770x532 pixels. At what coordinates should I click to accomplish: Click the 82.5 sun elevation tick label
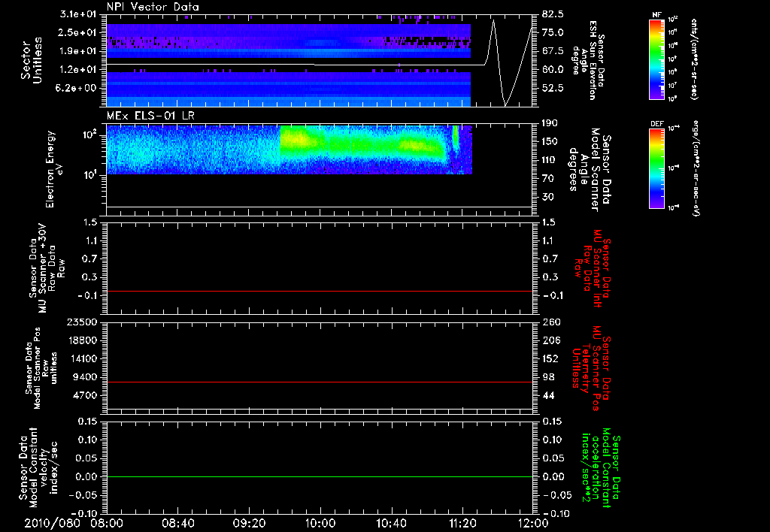pyautogui.click(x=553, y=14)
